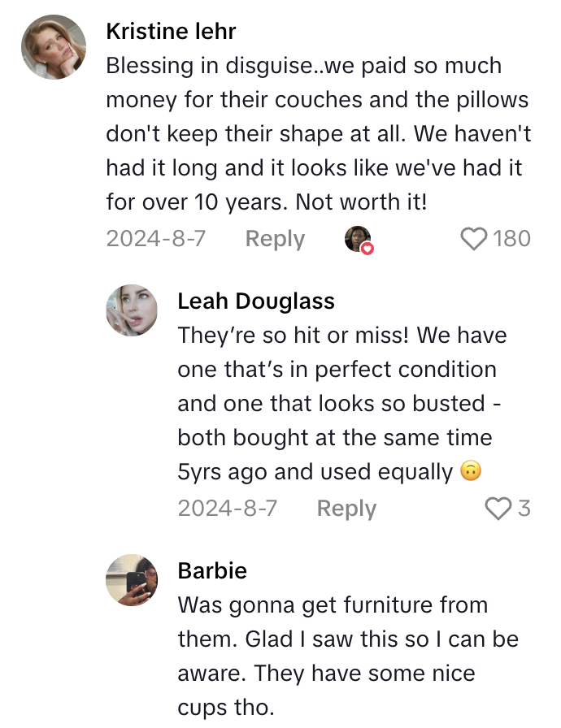The width and height of the screenshot is (561, 728).
Task: Open Kristine lehr's profile picture
Action: click(54, 47)
